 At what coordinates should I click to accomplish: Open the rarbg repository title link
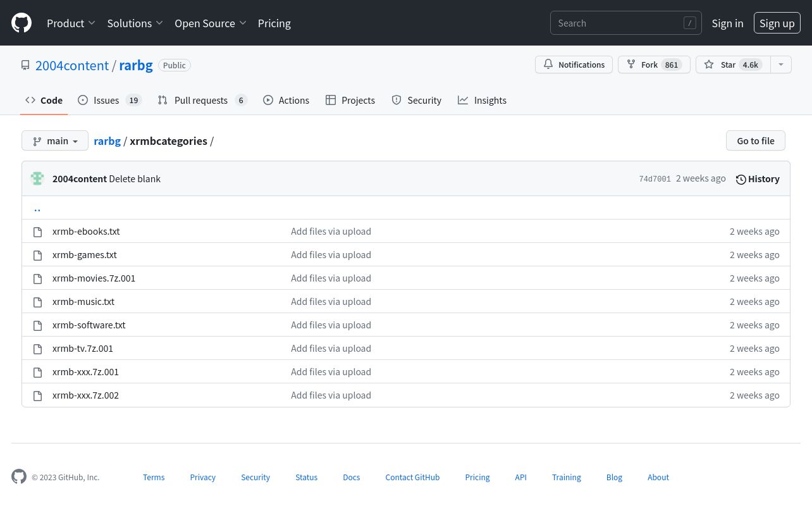coord(136,65)
